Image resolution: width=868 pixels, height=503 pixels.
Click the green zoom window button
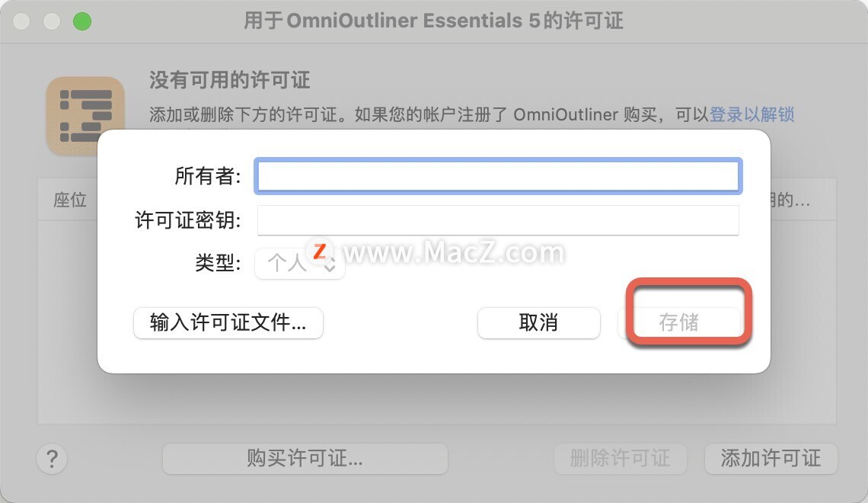click(x=82, y=21)
